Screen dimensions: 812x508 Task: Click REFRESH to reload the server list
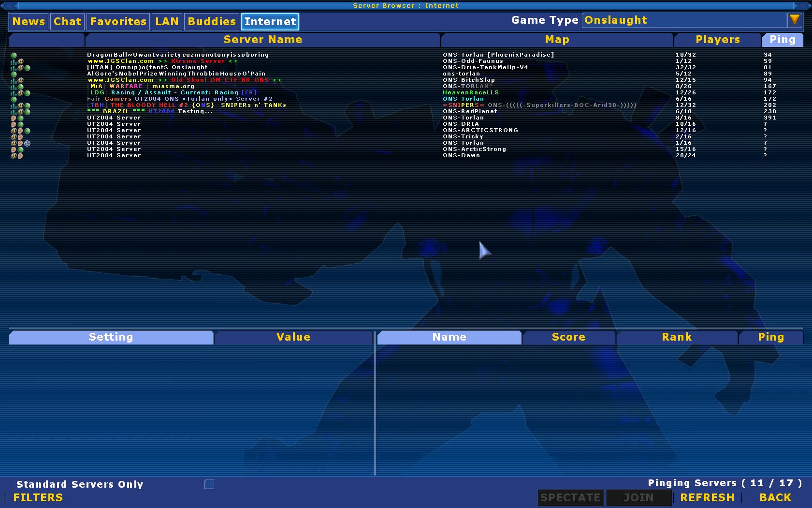pyautogui.click(x=707, y=497)
